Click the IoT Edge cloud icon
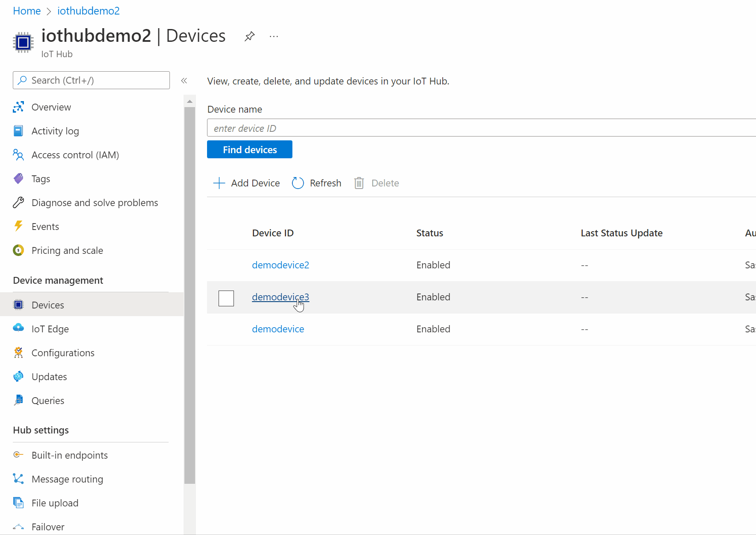This screenshot has height=535, width=756. tap(18, 328)
